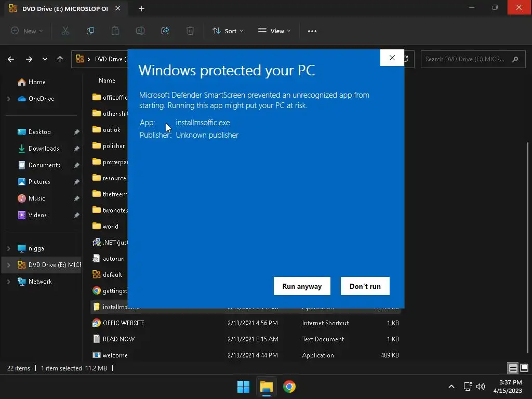Click the Cut scissors icon in toolbar
This screenshot has width=532, height=399.
click(65, 31)
